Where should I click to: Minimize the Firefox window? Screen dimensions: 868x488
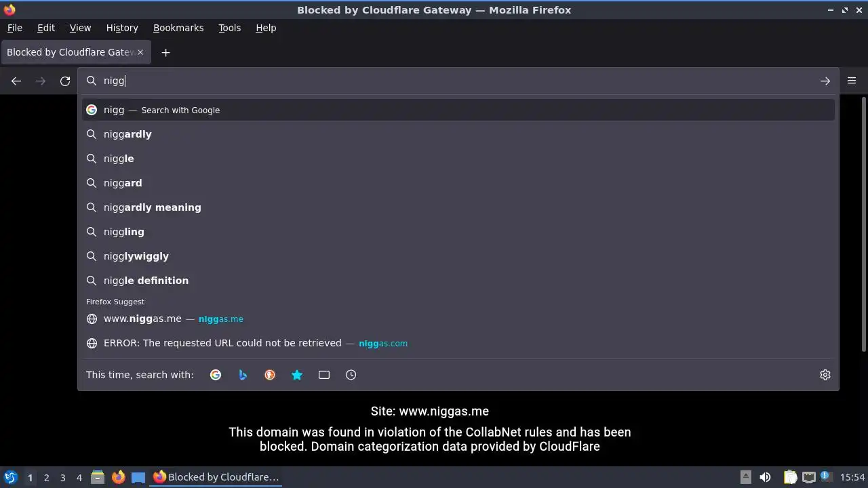831,10
